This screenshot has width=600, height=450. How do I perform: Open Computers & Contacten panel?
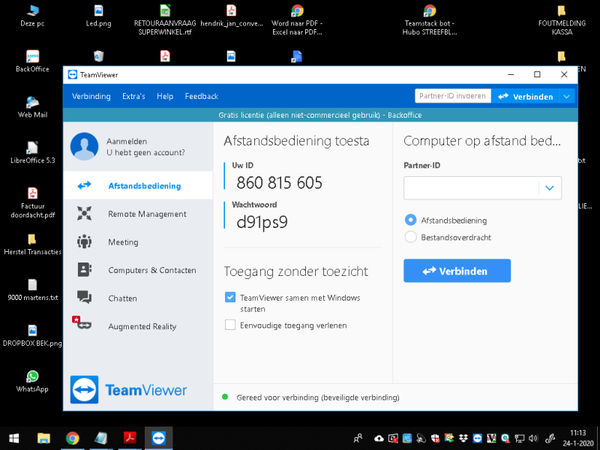point(138,270)
